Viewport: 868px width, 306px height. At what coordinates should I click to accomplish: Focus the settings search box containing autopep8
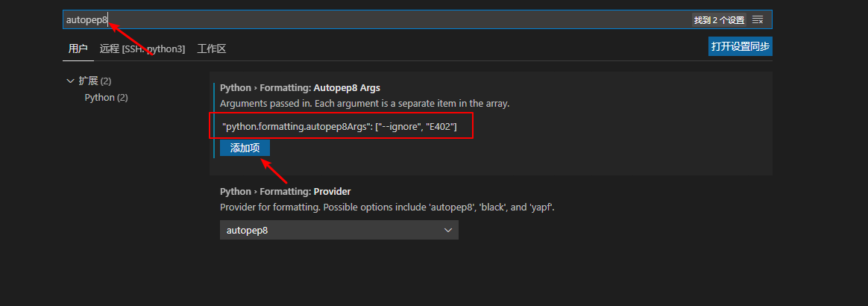point(373,19)
